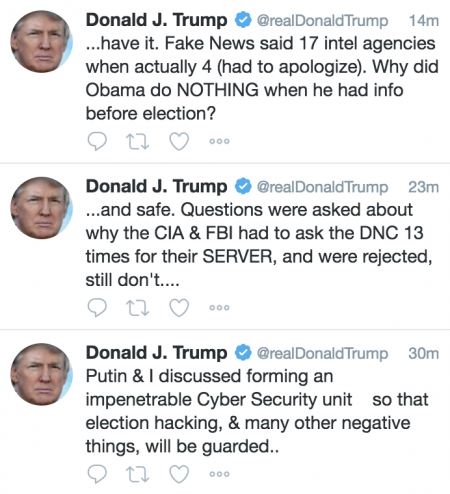Screen dimensions: 450x494
Task: Reply to the 23m tweet about DNC server
Action: 97,307
